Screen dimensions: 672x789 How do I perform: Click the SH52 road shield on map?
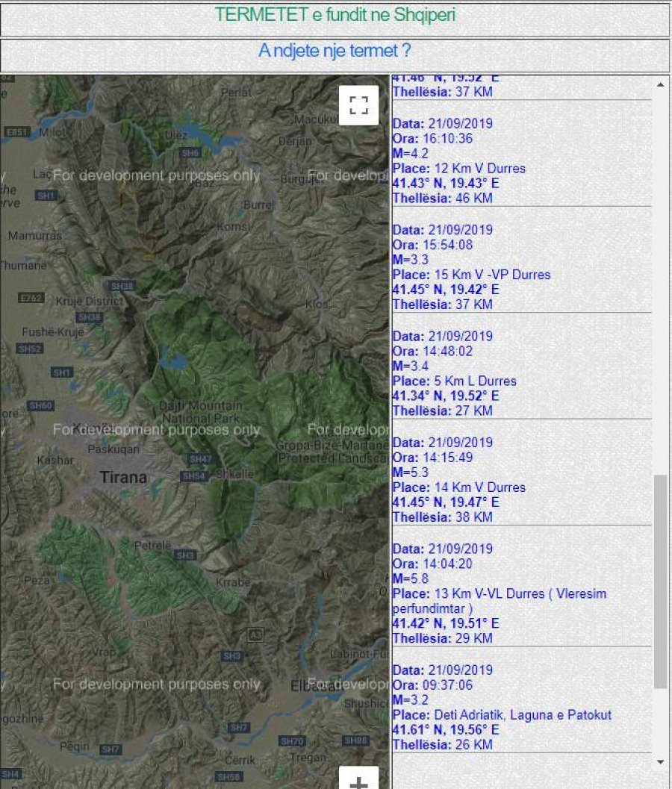30,349
